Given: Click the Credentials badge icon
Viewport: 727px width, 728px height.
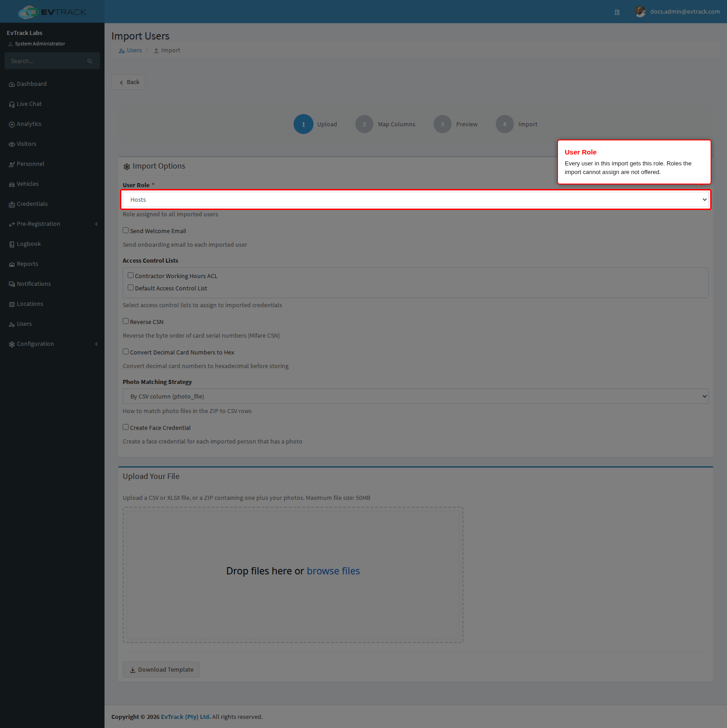Looking at the screenshot, I should 12,204.
